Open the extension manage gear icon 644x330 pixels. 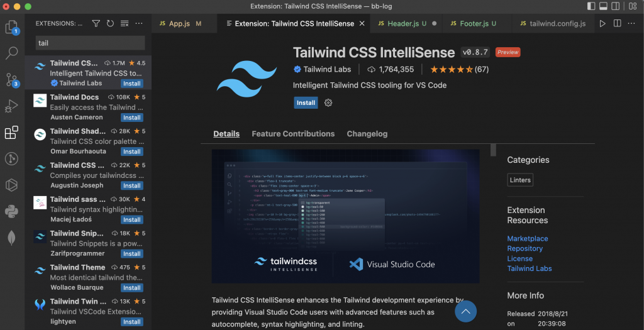(x=328, y=102)
